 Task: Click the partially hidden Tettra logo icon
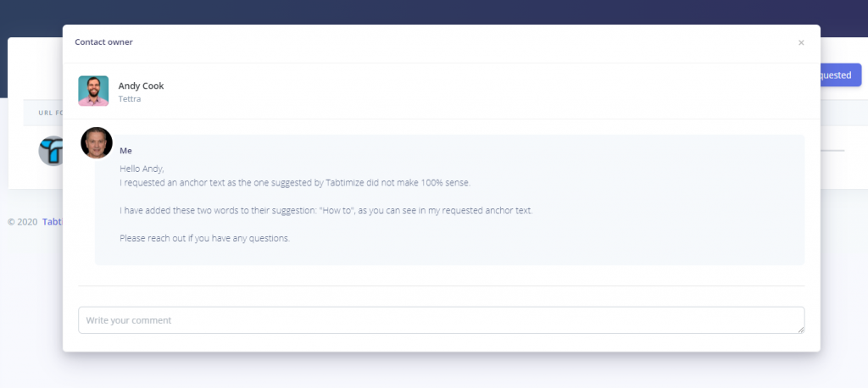point(50,151)
